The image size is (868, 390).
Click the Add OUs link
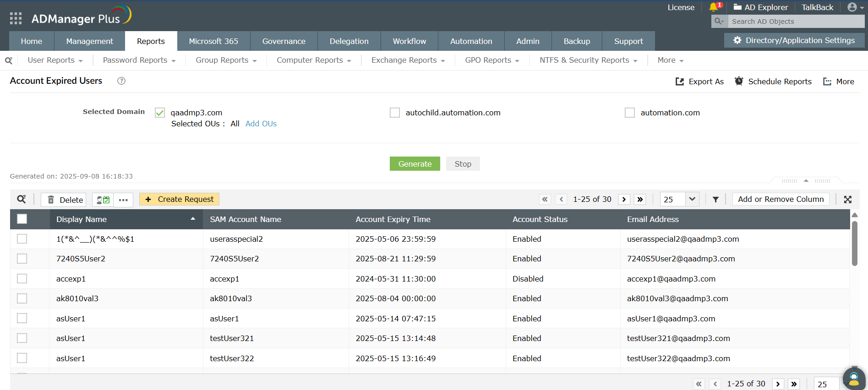(261, 124)
